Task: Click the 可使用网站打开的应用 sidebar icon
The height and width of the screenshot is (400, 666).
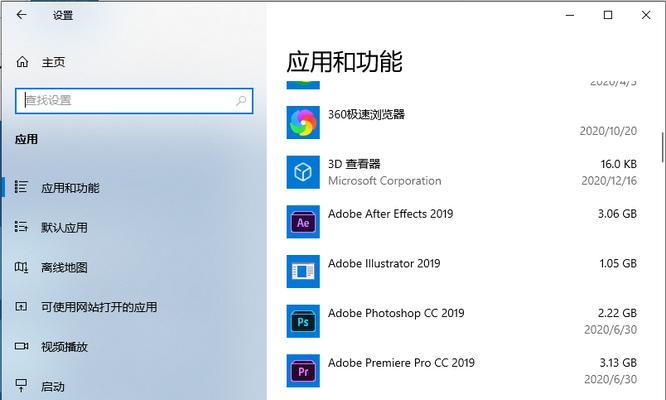Action: [x=21, y=306]
